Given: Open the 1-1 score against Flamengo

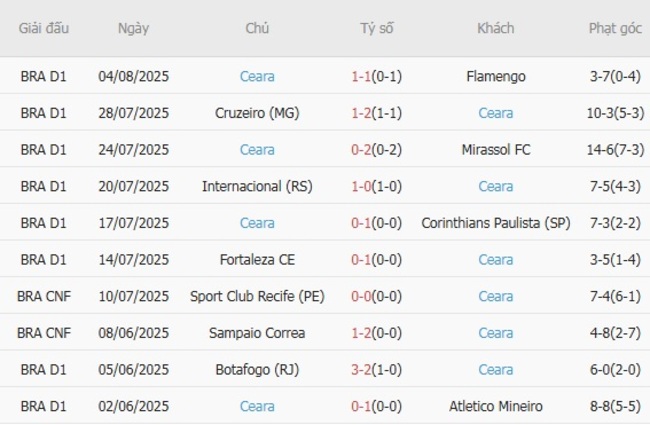Looking at the screenshot, I should coord(361,76).
